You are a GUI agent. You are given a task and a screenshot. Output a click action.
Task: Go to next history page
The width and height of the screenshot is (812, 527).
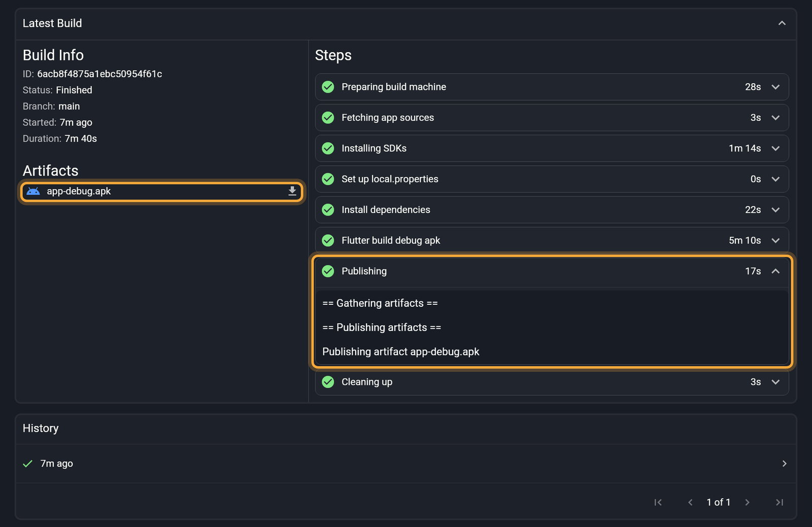(x=747, y=502)
